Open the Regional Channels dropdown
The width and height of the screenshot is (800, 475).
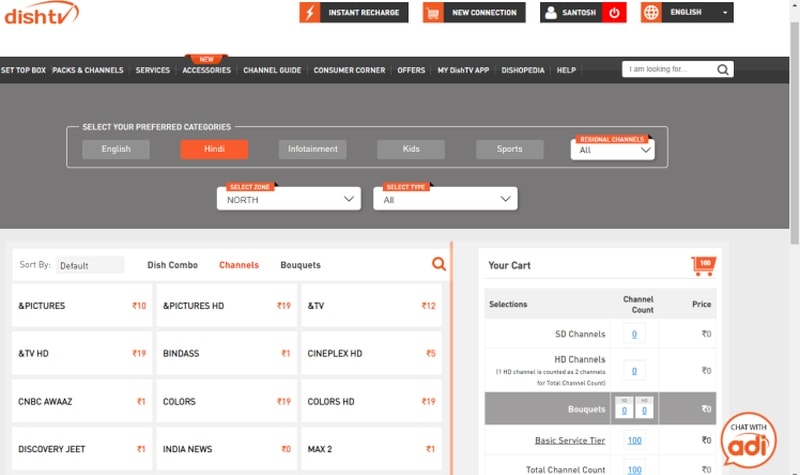(613, 150)
